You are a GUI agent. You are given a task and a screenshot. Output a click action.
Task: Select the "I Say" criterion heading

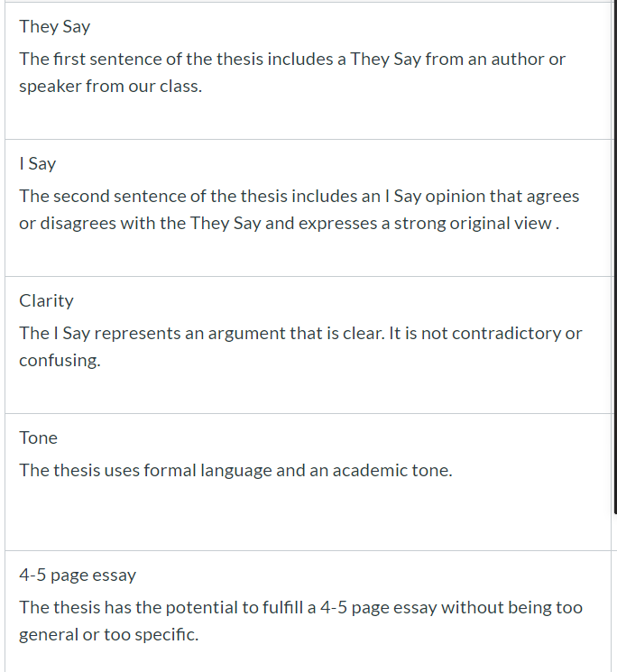click(x=37, y=163)
